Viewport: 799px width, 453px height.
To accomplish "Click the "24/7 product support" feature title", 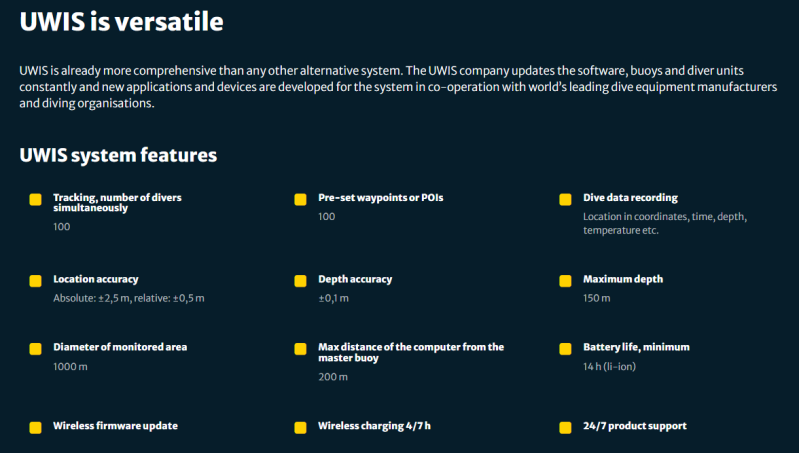I will click(x=635, y=426).
